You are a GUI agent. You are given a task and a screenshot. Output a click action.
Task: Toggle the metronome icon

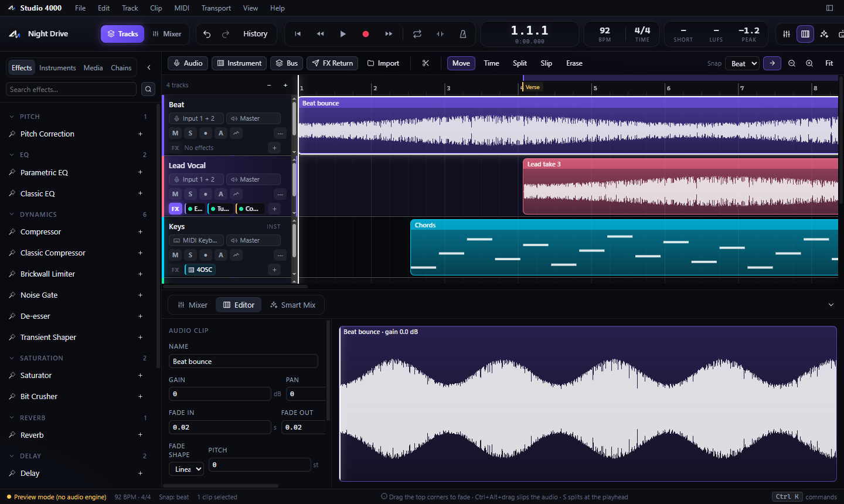(x=463, y=34)
